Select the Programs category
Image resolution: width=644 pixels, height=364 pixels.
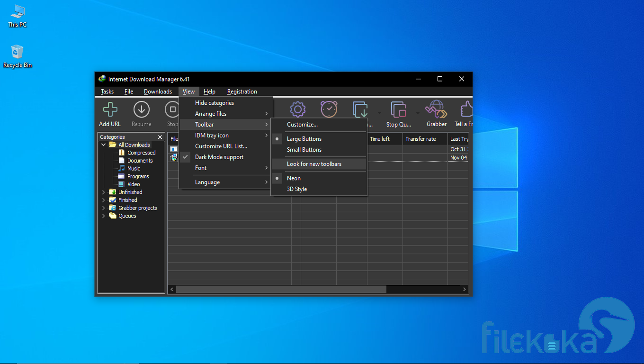[x=138, y=176]
